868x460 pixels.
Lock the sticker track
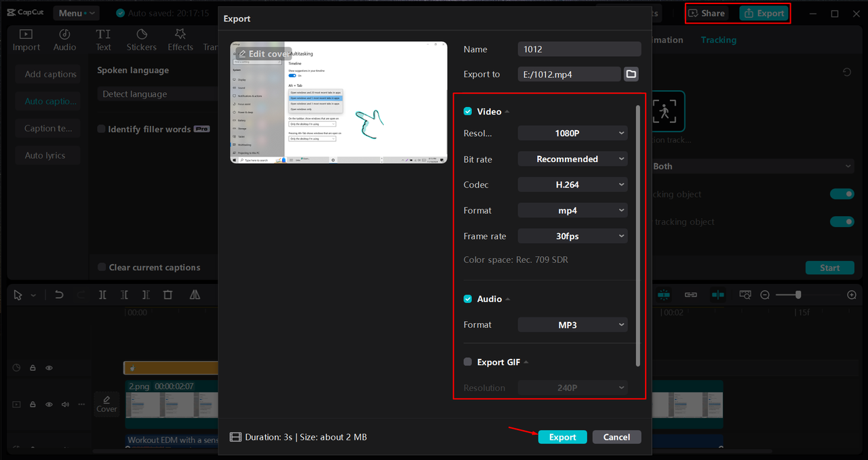point(33,368)
